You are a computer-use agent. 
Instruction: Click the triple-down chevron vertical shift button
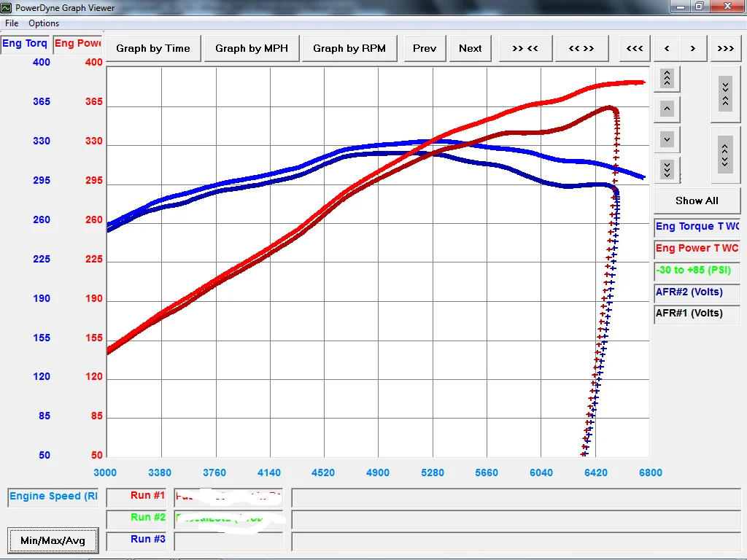[x=667, y=170]
